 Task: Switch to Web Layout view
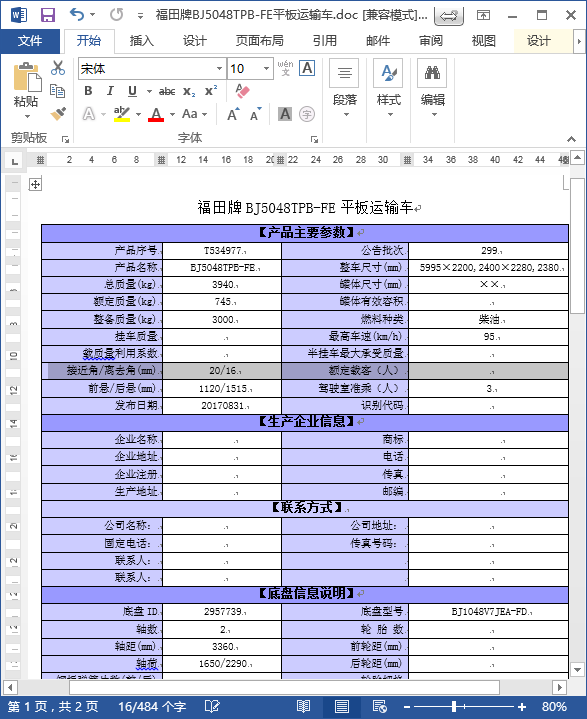380,707
